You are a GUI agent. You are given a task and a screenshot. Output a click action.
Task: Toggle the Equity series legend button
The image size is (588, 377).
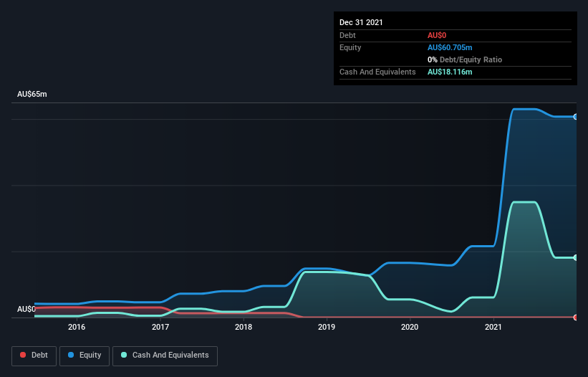[85, 355]
